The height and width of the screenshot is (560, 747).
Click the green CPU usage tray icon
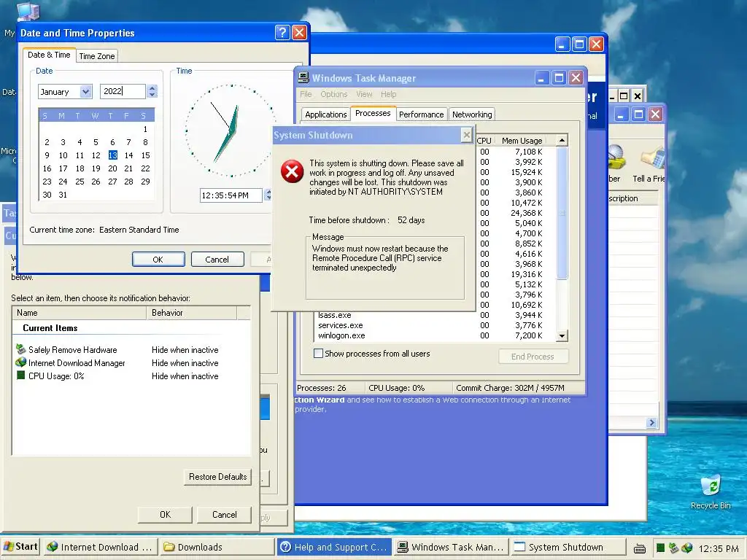[x=660, y=548]
